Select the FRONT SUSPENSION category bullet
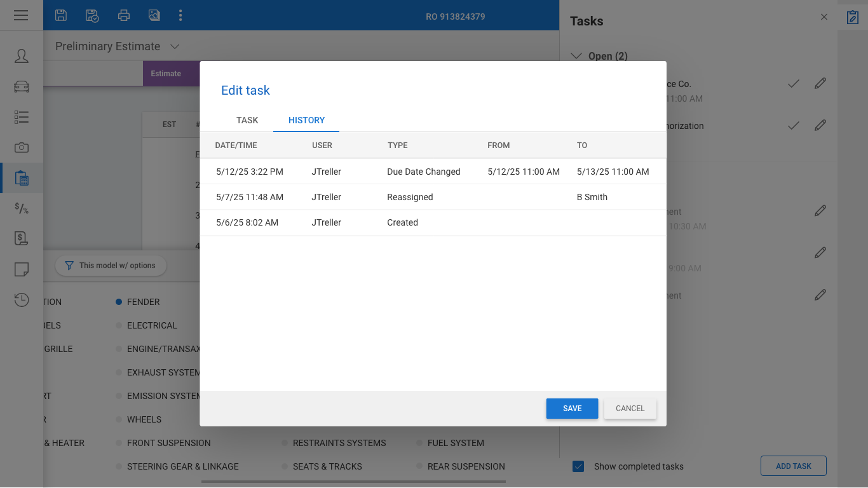Screen dimensions: 868x488 coord(119,443)
